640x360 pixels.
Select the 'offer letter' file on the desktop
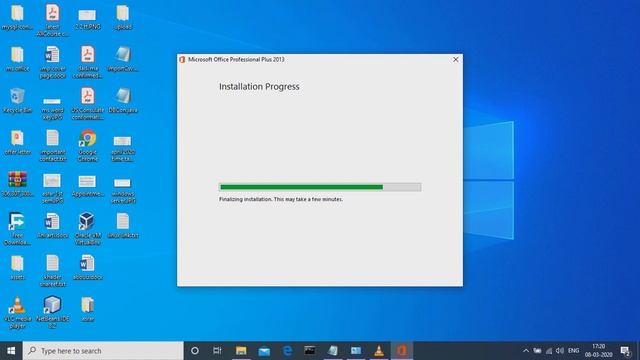pyautogui.click(x=17, y=143)
